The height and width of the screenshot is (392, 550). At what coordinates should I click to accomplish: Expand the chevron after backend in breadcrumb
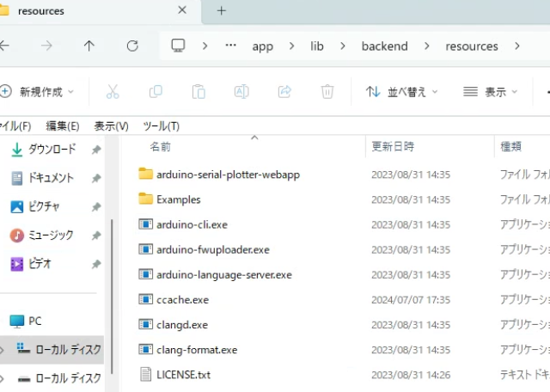click(x=426, y=46)
